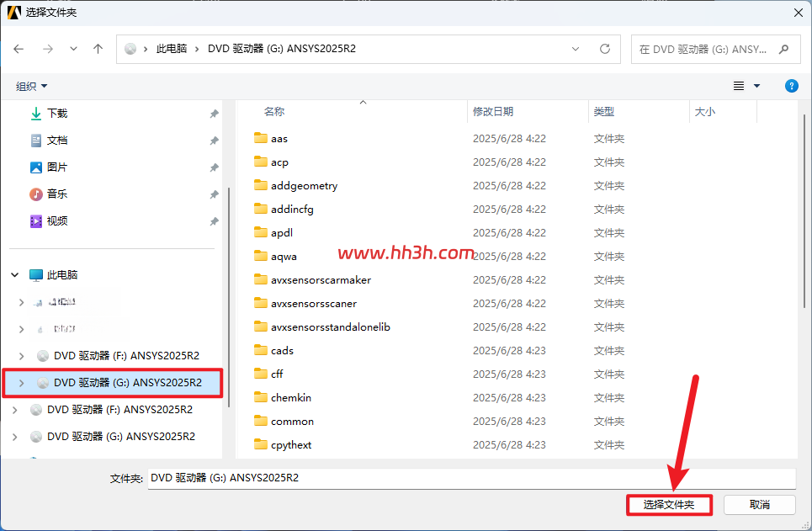This screenshot has width=812, height=531.
Task: Unpin 音乐 with its pin icon
Action: pyautogui.click(x=214, y=194)
